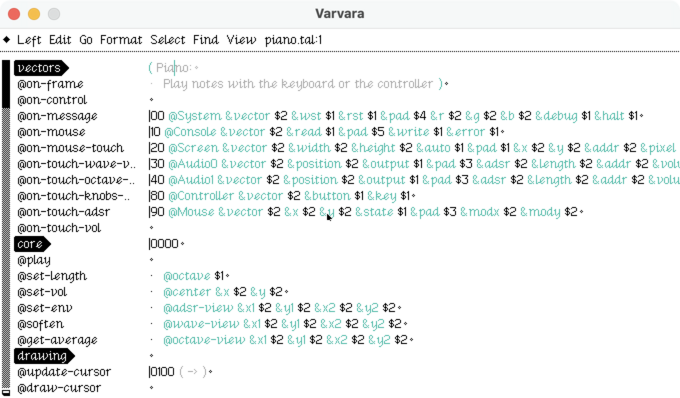Click the &state sublabel on Mouse line
This screenshot has height=398, width=680.
pyautogui.click(x=374, y=212)
